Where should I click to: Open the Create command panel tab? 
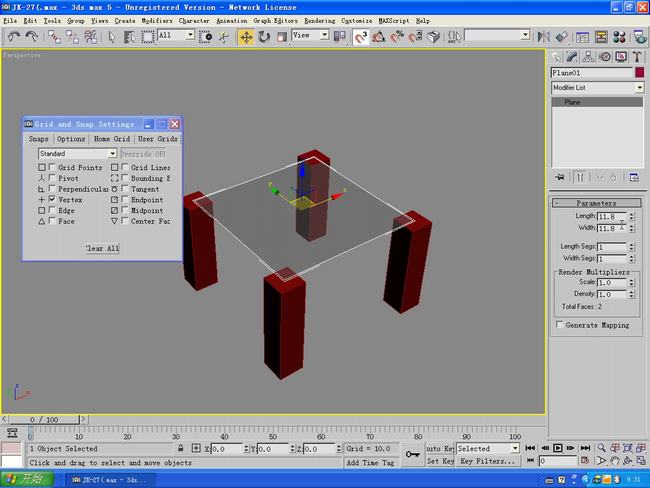pyautogui.click(x=556, y=57)
